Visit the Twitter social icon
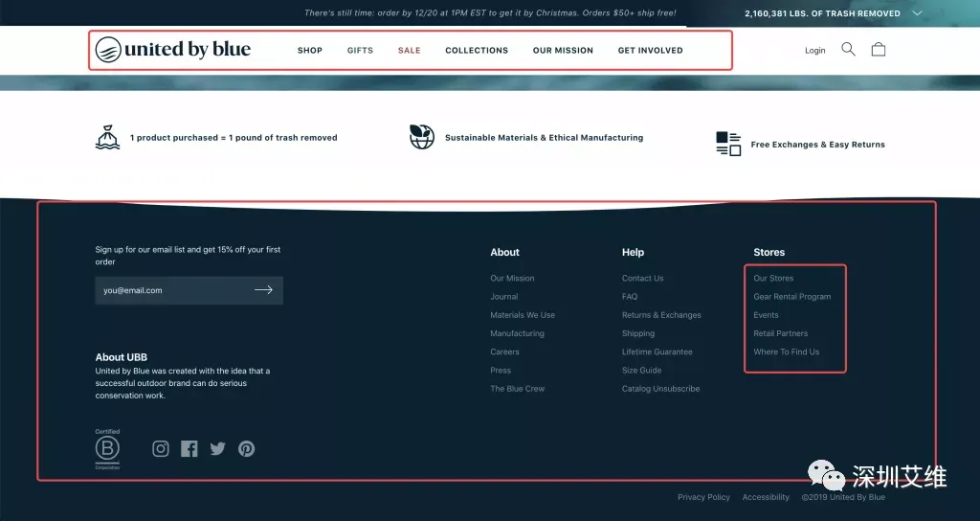The height and width of the screenshot is (521, 980). coord(217,448)
